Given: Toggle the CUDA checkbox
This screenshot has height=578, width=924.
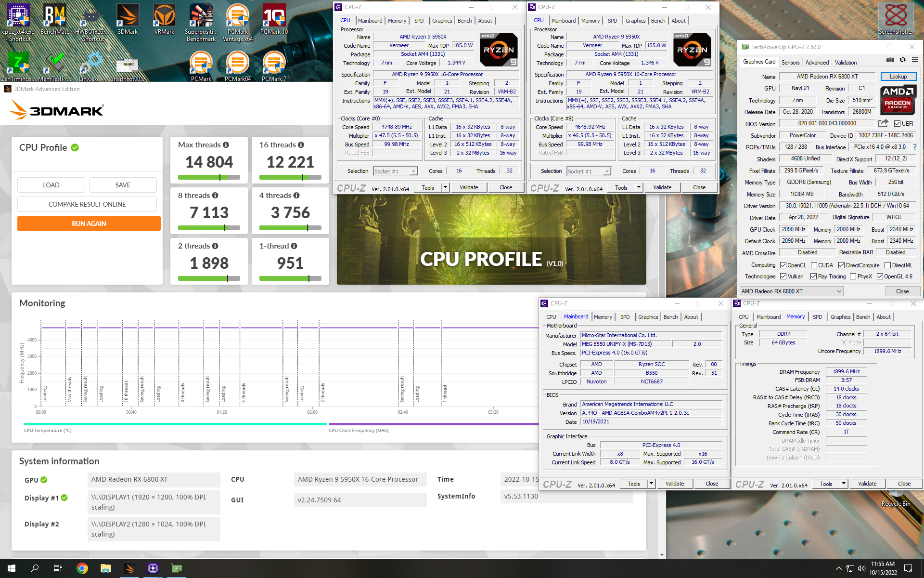Looking at the screenshot, I should (x=814, y=265).
